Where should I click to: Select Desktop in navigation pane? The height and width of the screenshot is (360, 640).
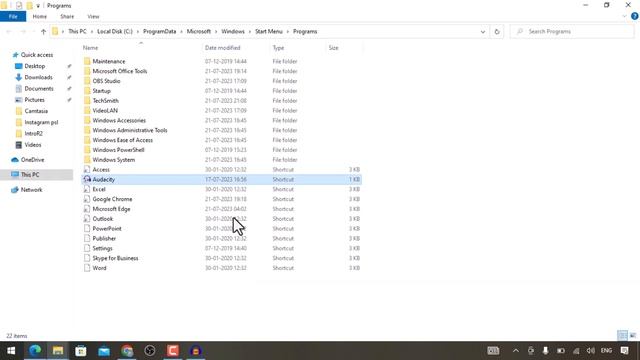coord(35,66)
